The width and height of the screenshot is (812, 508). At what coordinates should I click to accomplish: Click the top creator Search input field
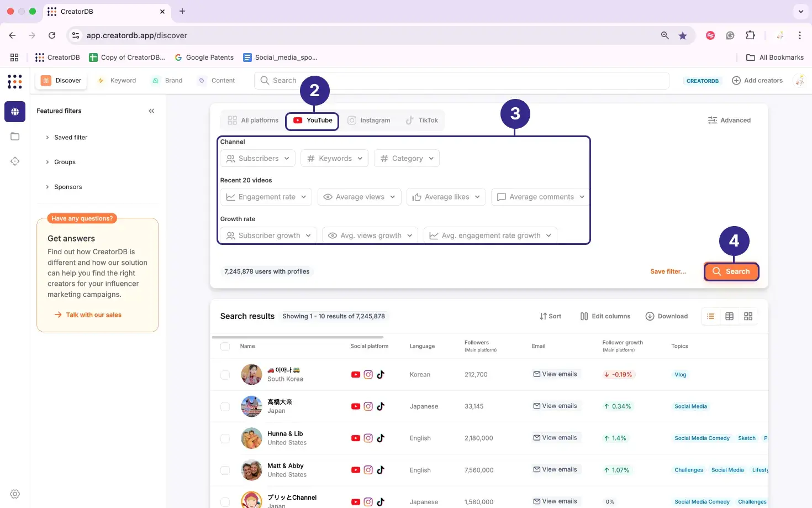click(x=462, y=81)
